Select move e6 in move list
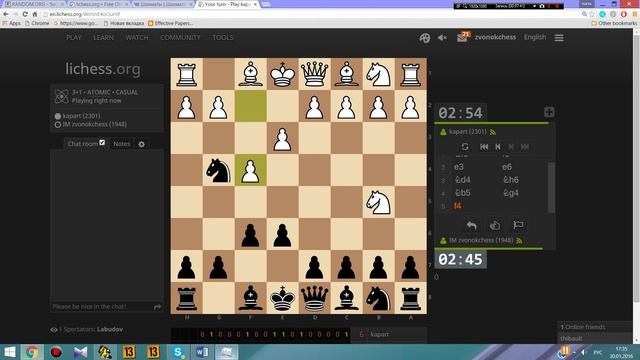 (507, 167)
